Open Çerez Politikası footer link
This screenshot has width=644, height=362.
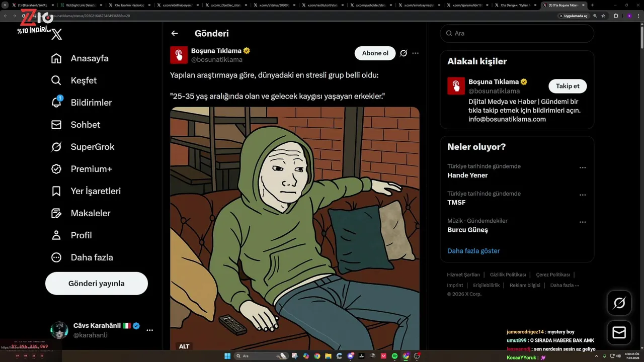(x=553, y=275)
